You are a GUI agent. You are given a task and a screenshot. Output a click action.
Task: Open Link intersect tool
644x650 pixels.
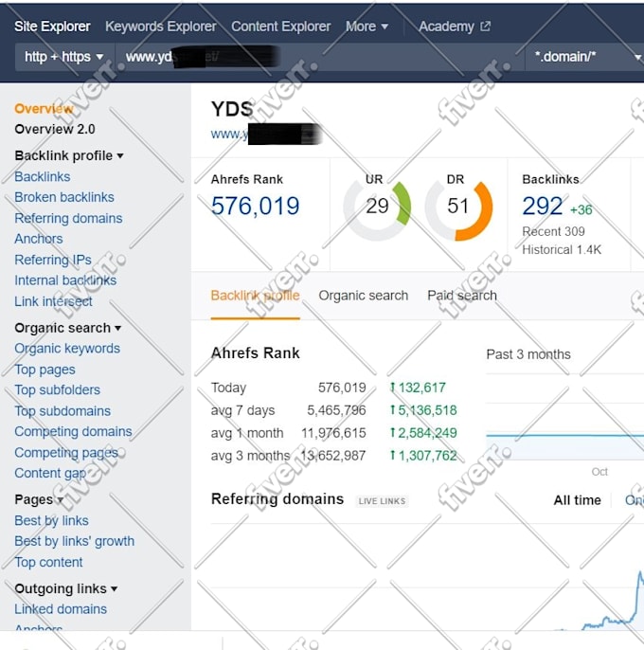click(x=53, y=301)
